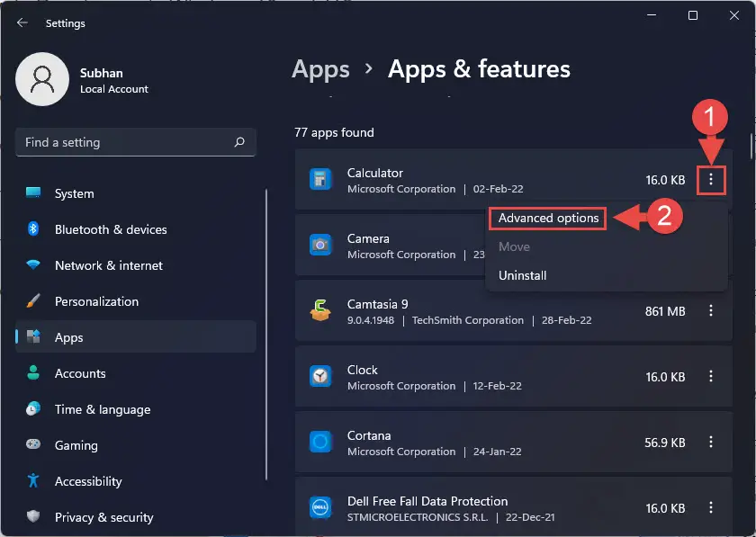This screenshot has height=537, width=756.
Task: Open Accessibility settings
Action: [136, 481]
